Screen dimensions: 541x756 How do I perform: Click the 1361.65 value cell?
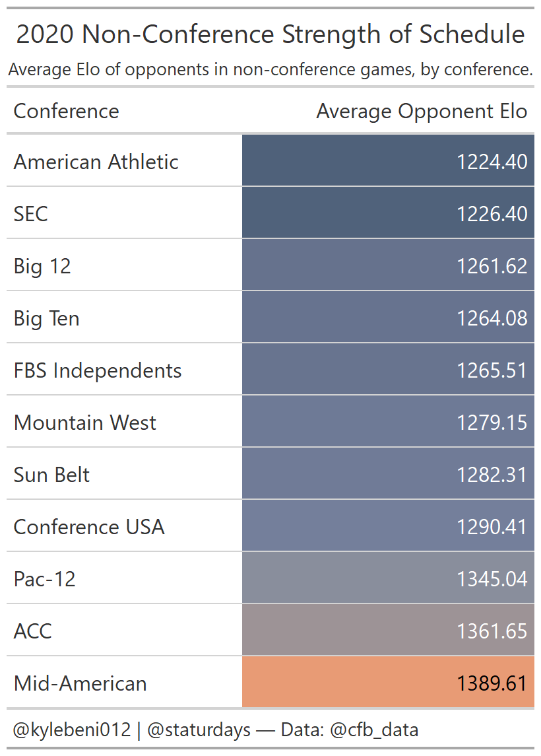[x=388, y=631]
